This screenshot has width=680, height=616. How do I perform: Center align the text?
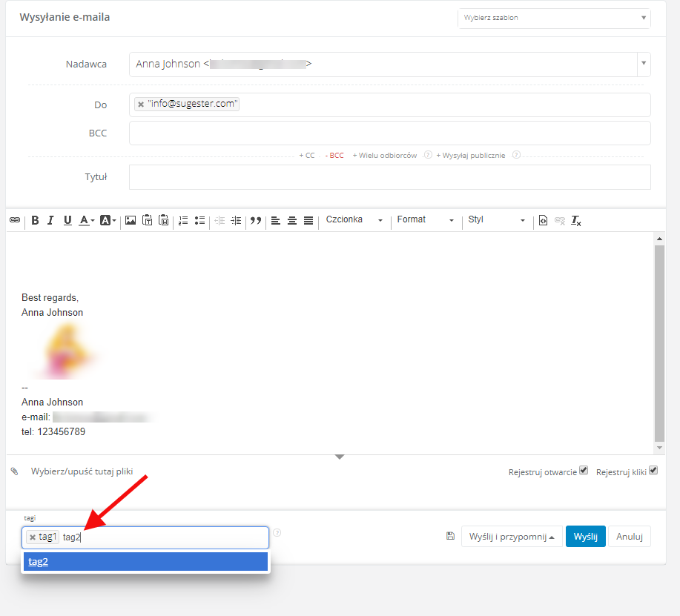coord(292,220)
